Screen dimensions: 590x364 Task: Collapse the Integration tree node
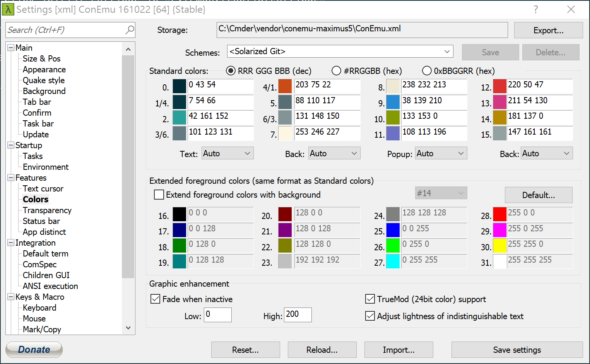11,243
